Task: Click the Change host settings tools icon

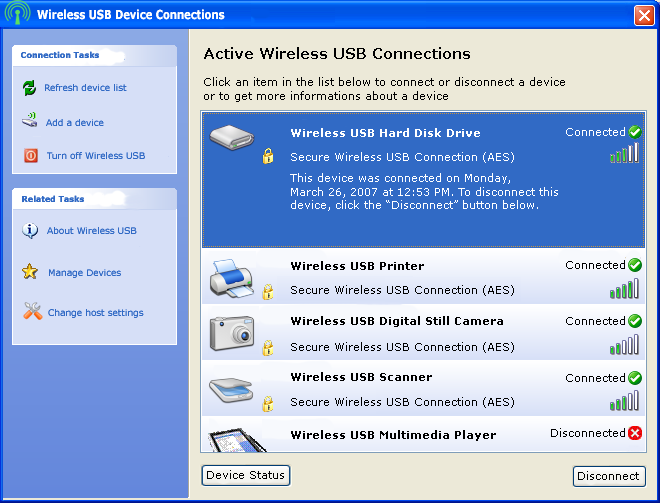Action: click(32, 311)
